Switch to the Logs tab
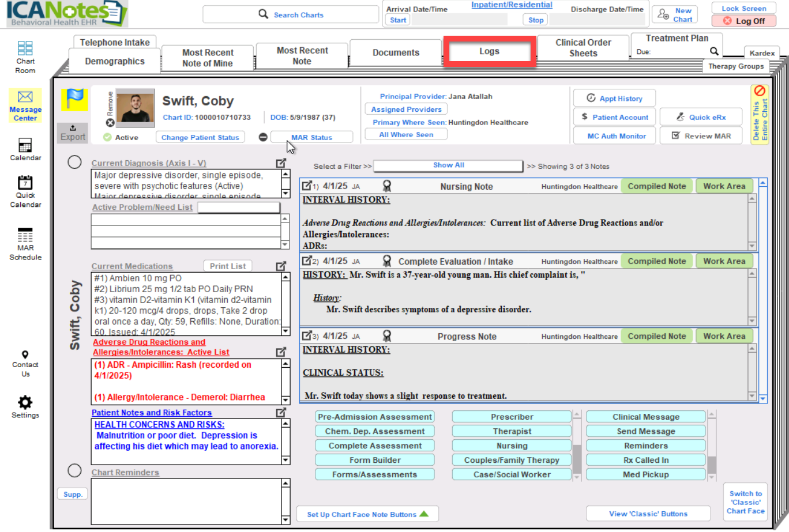This screenshot has width=789, height=532. tap(489, 52)
